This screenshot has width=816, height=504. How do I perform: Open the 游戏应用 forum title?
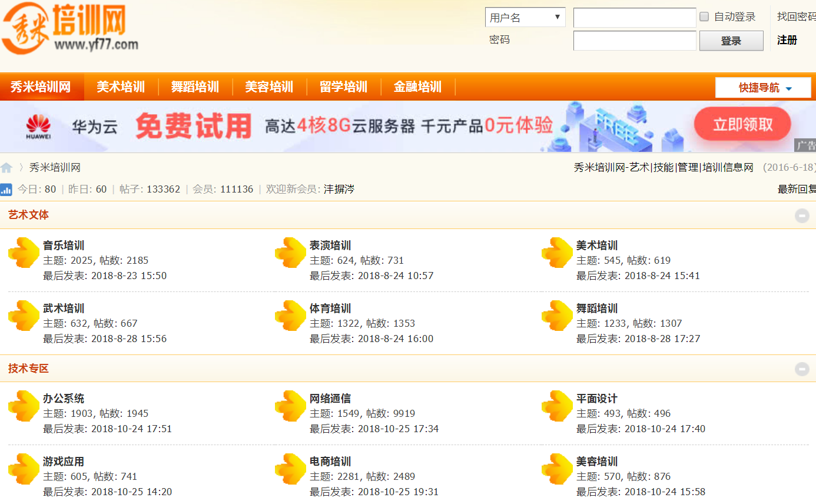point(64,462)
